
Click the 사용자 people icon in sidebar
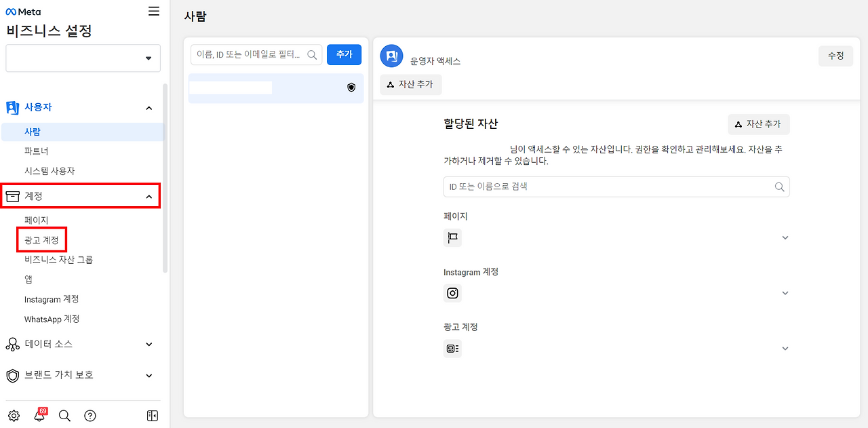(x=12, y=107)
